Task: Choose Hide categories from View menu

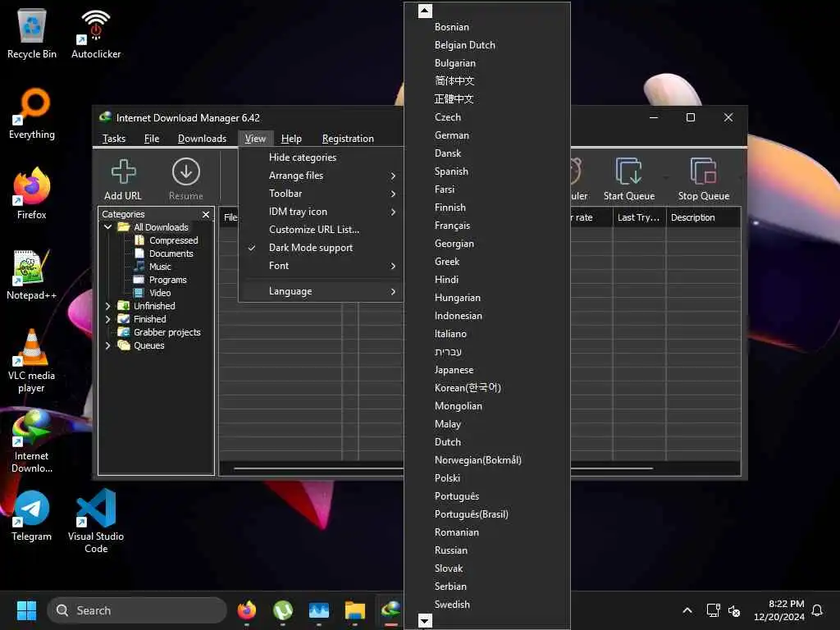Action: click(321, 157)
